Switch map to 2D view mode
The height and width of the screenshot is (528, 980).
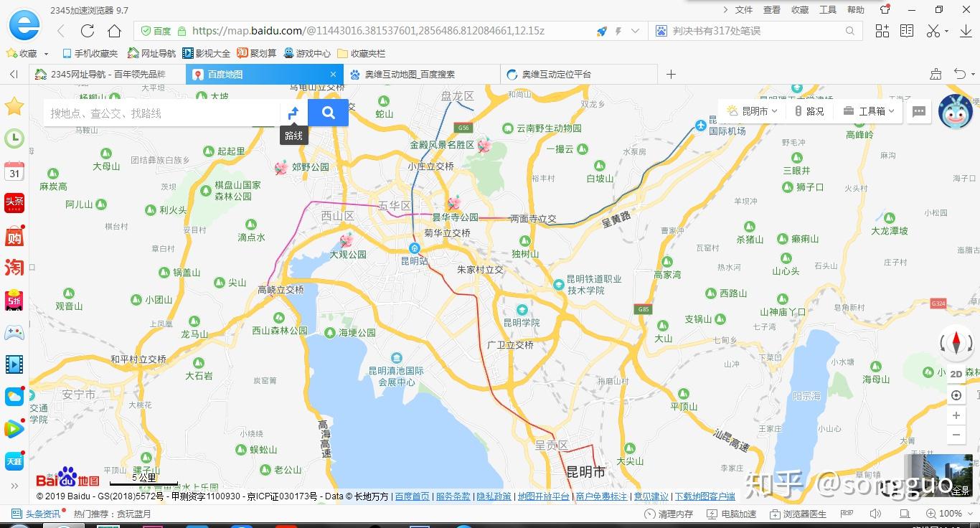pyautogui.click(x=956, y=374)
